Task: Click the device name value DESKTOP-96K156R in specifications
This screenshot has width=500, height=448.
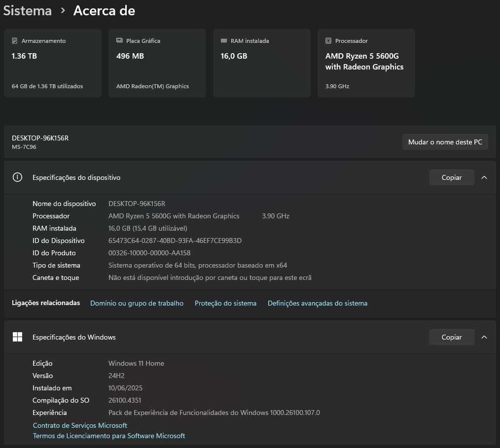Action: (137, 204)
